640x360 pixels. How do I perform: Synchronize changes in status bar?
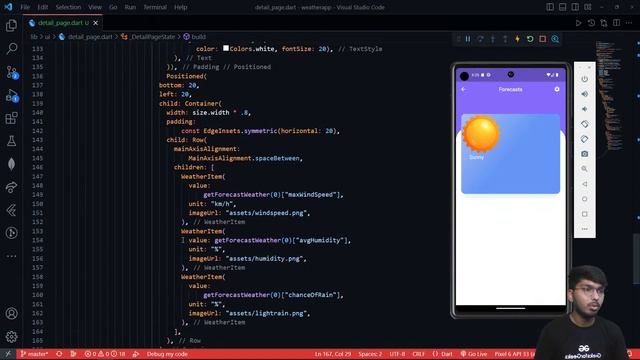[x=59, y=354]
